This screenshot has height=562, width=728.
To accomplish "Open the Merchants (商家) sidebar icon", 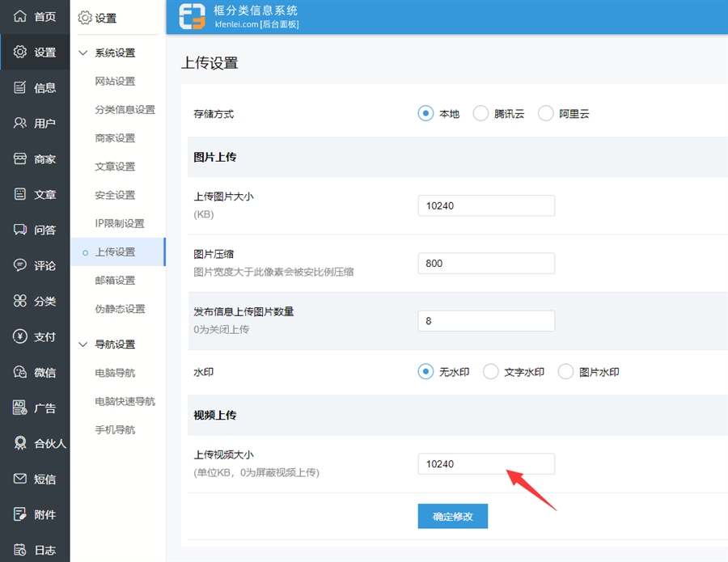I will (20, 158).
